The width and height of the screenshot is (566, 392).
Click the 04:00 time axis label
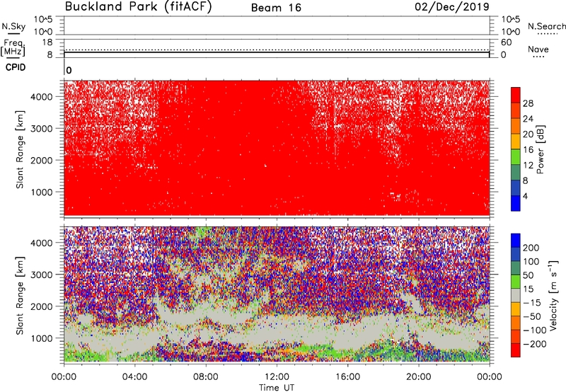[134, 377]
